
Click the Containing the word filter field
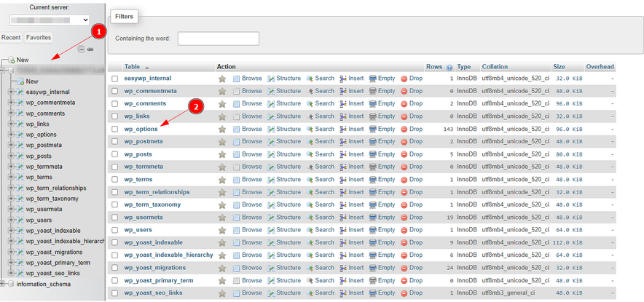tap(218, 39)
